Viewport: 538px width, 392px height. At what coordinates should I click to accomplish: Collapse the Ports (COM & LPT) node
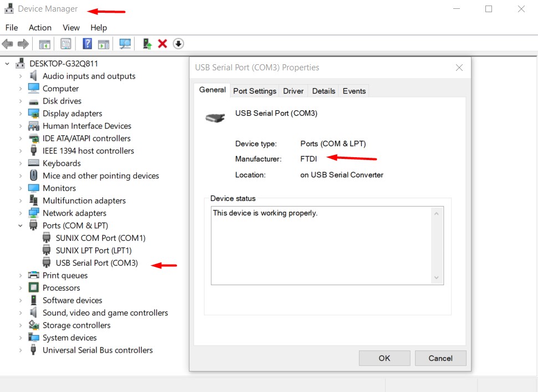tap(21, 226)
